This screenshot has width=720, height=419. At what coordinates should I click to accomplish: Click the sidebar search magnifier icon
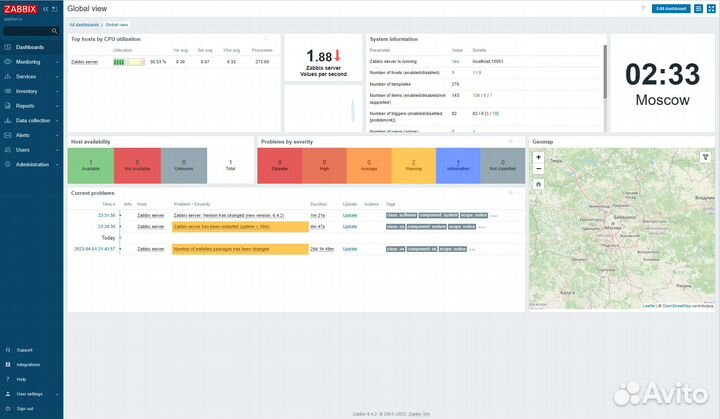point(56,31)
